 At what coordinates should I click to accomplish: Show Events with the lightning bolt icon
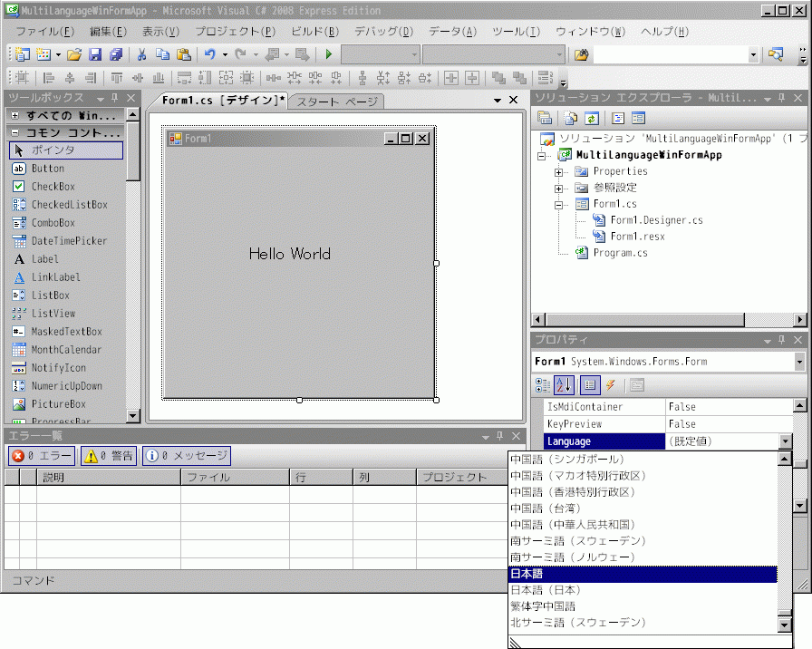coord(611,385)
